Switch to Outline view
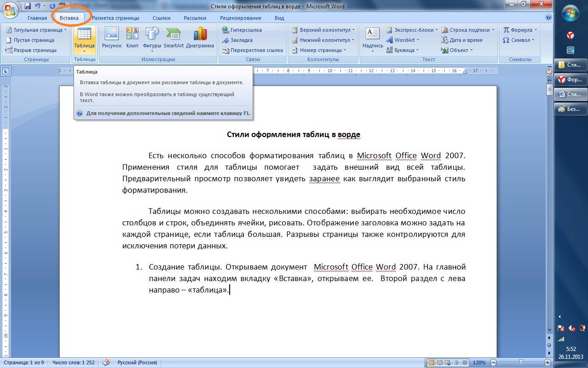The image size is (588, 368). (456, 362)
